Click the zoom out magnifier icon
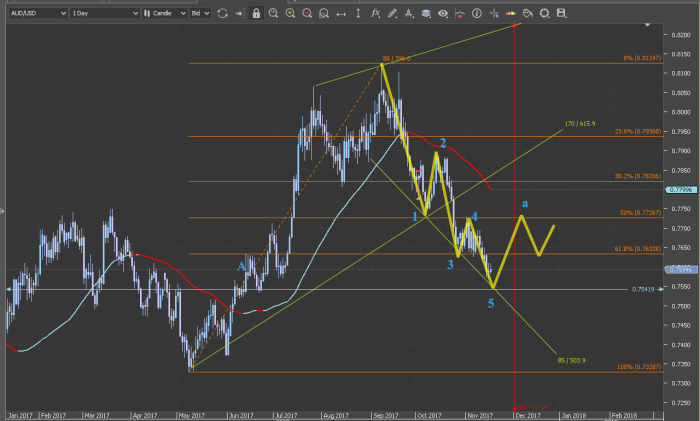The image size is (700, 421). (307, 14)
